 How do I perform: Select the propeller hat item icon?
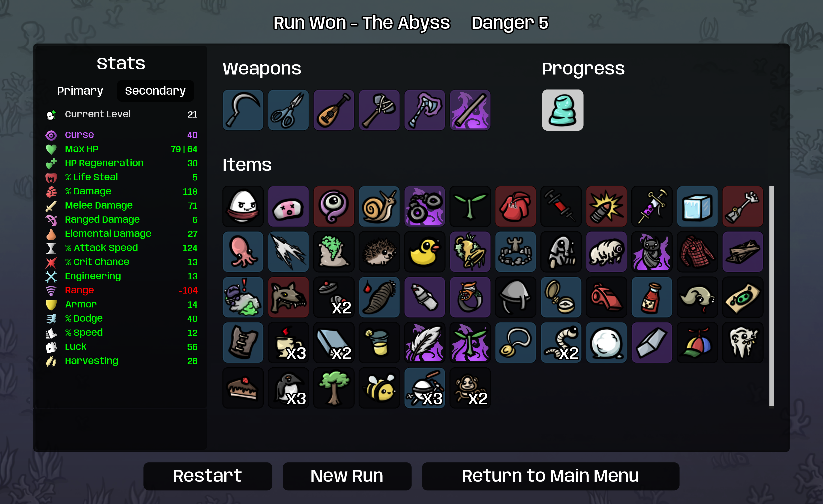click(x=697, y=342)
